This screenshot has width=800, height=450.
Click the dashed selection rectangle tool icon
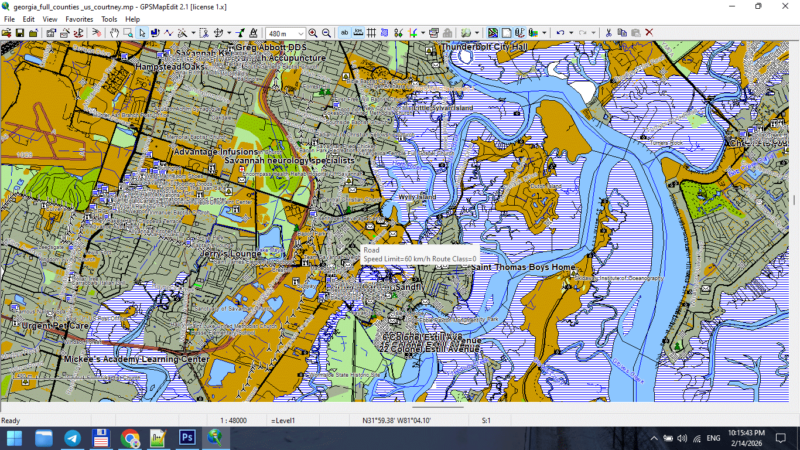pos(204,33)
